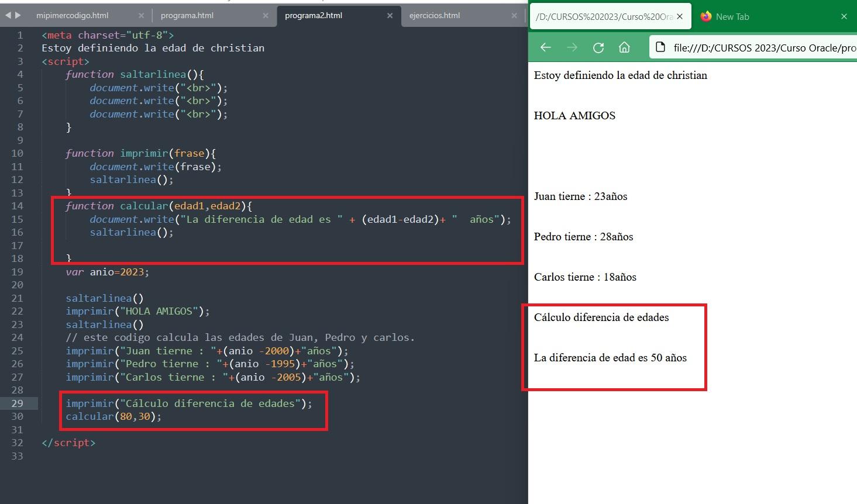
Task: Click the Carlos tierne code line in editor
Action: point(213,377)
